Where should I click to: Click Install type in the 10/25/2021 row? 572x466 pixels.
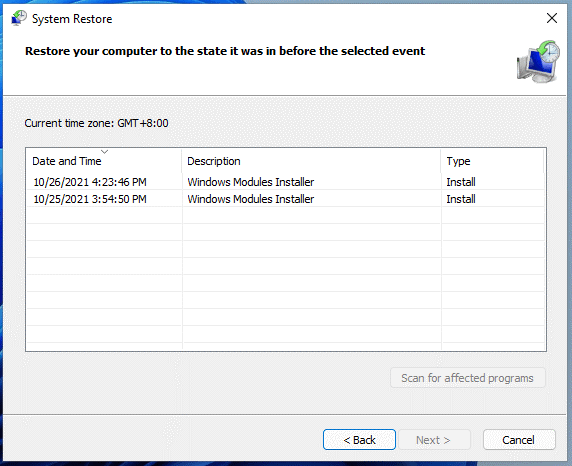coord(461,199)
